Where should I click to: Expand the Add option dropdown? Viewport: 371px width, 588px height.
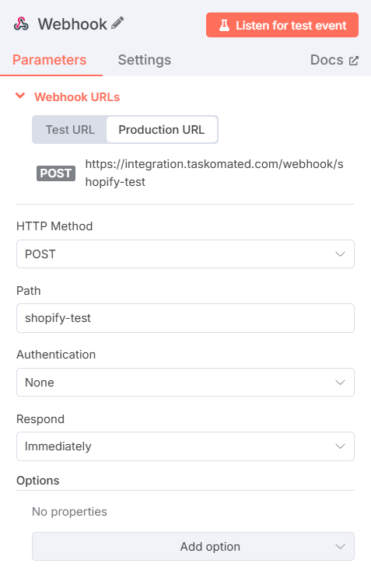pos(193,546)
